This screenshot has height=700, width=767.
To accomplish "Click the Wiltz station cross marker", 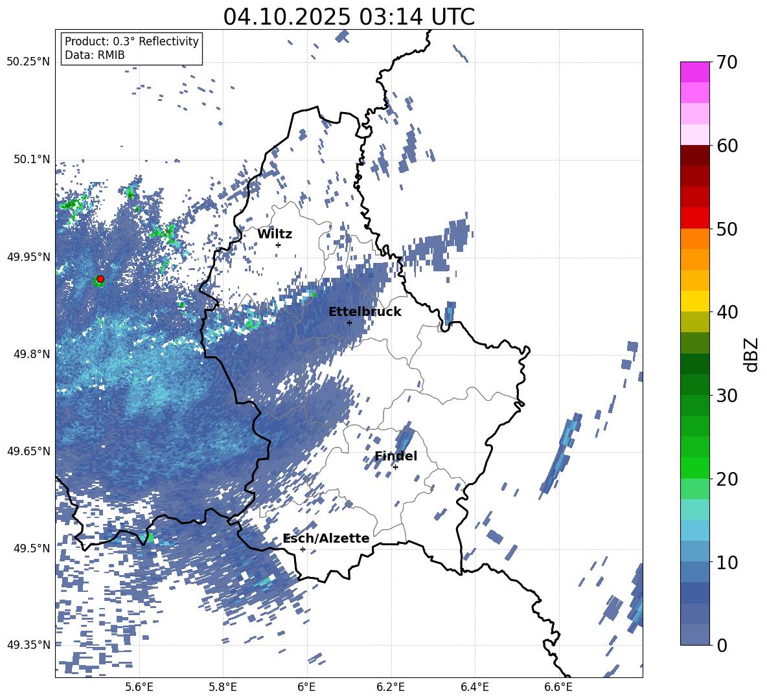I will point(279,245).
